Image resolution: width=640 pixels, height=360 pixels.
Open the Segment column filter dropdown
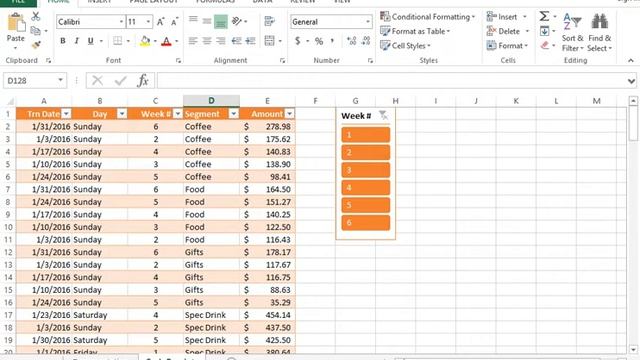(x=233, y=114)
